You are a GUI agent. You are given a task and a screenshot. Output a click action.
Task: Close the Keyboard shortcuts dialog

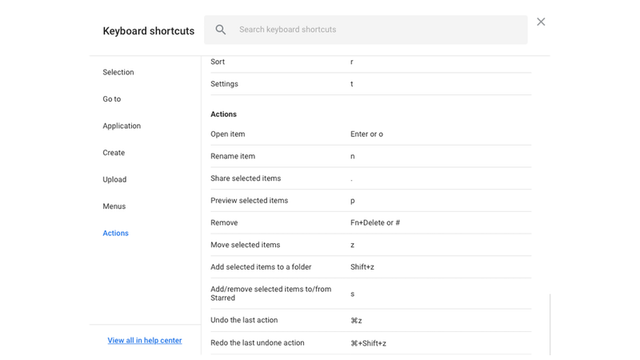(x=541, y=22)
